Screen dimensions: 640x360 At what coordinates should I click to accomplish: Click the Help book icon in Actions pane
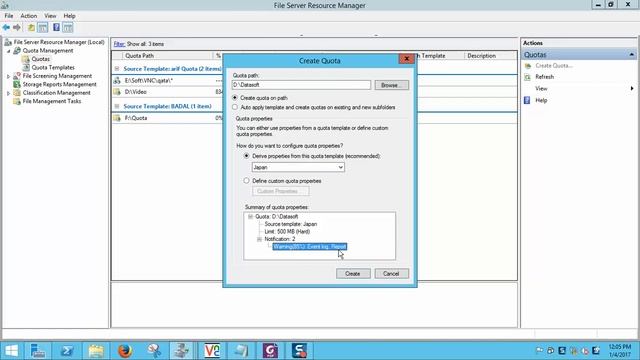[x=527, y=100]
